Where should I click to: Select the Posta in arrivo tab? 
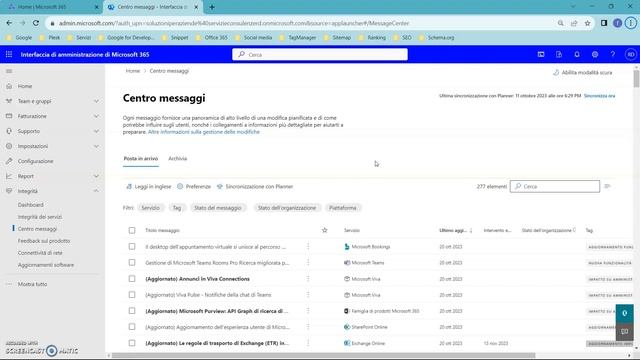pos(141,158)
